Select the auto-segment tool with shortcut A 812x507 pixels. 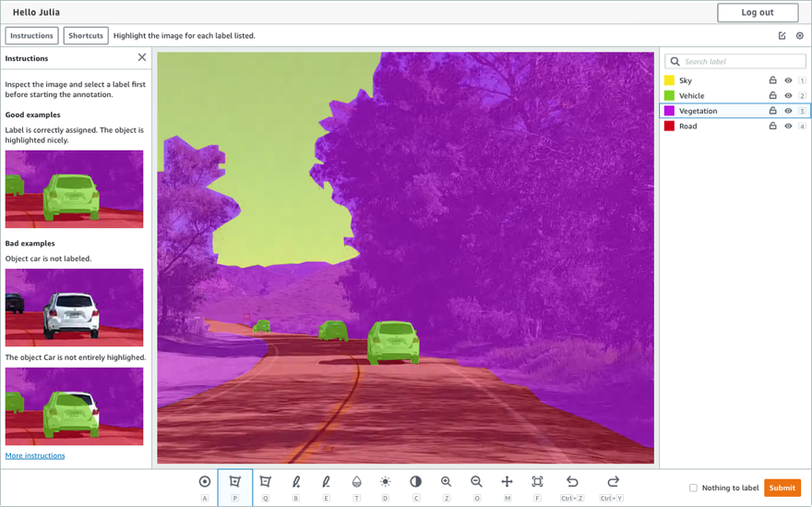pos(205,482)
